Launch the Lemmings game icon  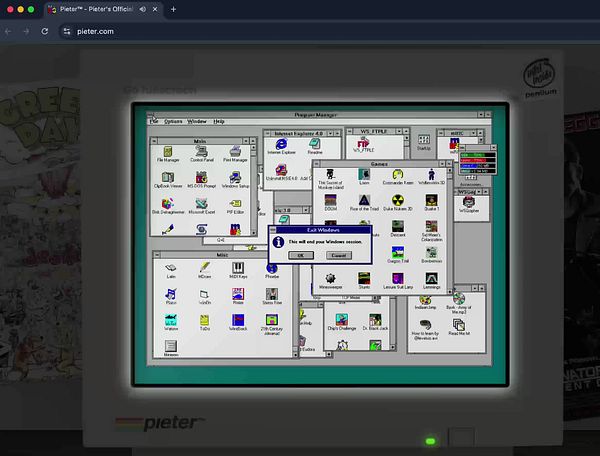pyautogui.click(x=431, y=281)
